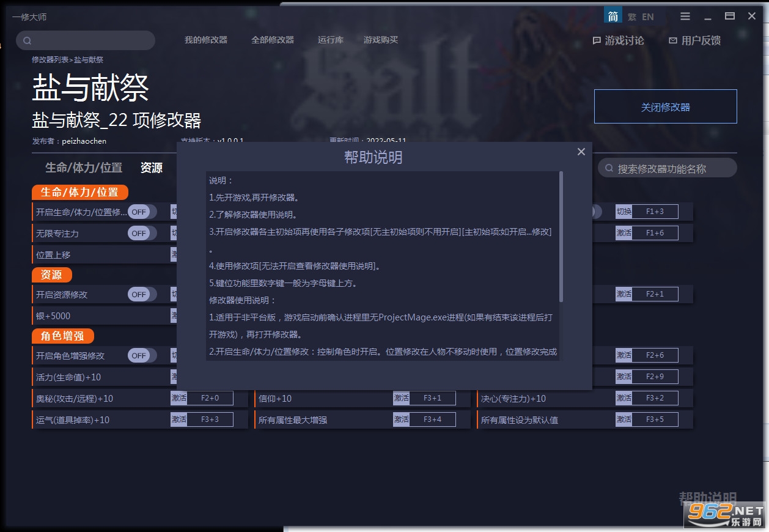
Task: Click magnifier icon in 搜索修改器功能名称 box
Action: (609, 168)
